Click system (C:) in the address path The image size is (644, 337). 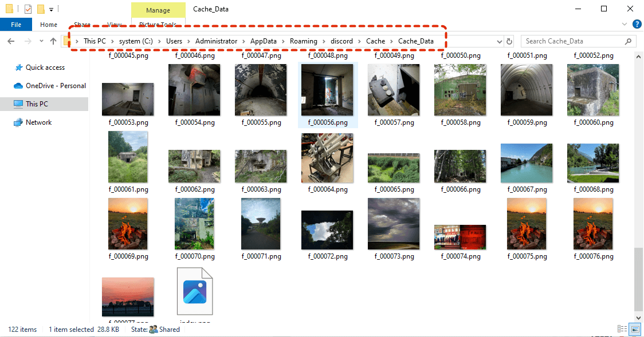click(136, 41)
